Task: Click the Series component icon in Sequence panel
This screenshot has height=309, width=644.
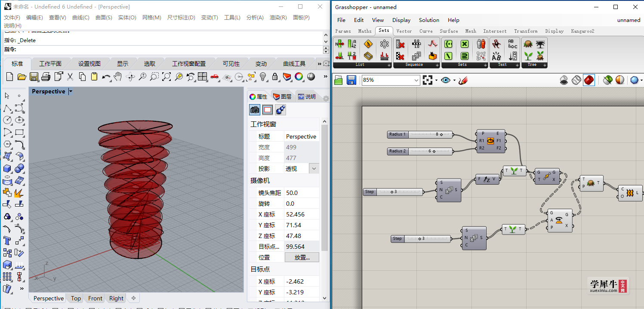Action: click(x=416, y=56)
